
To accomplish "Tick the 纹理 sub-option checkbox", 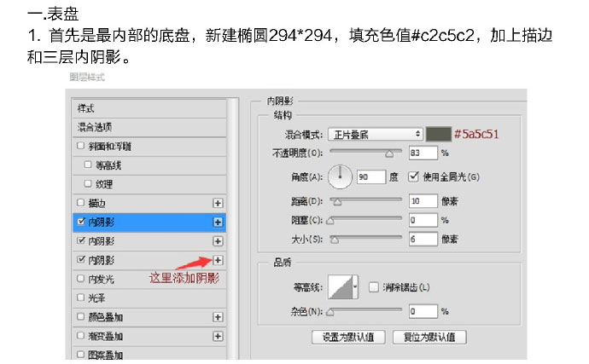I will 88,183.
